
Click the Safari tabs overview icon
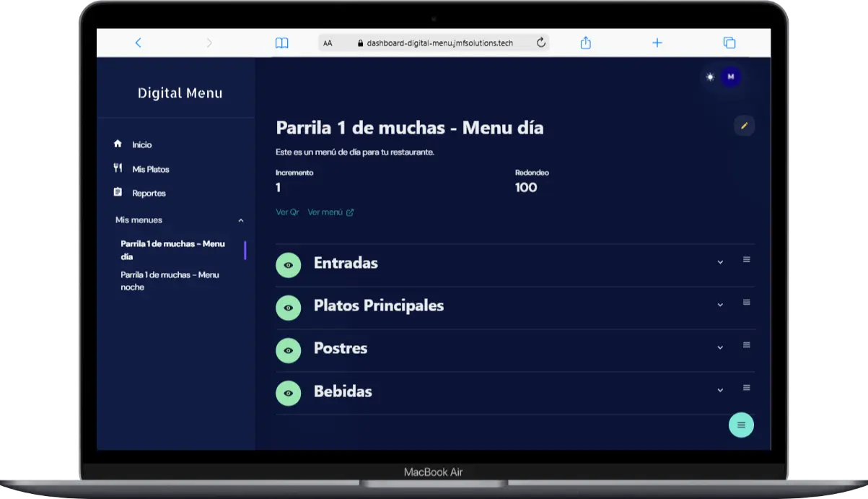729,43
